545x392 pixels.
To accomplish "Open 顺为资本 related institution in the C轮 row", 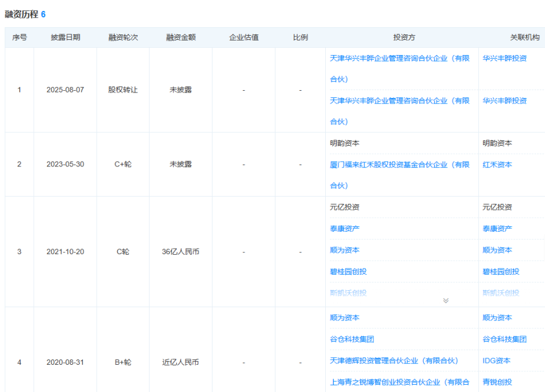I will point(497,250).
